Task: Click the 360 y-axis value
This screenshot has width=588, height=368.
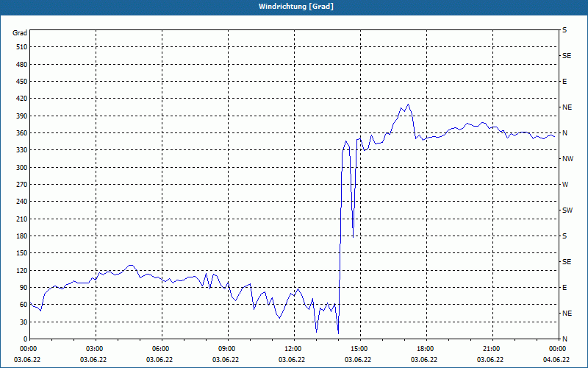Action: point(22,133)
